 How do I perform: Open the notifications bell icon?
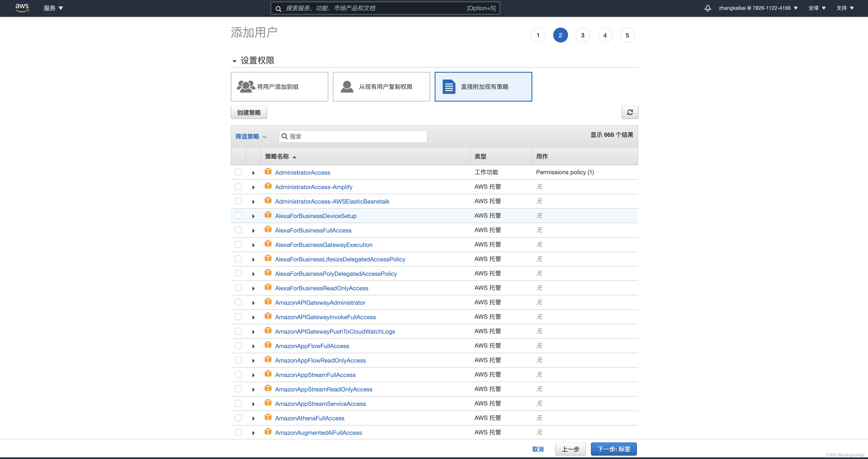[x=708, y=8]
